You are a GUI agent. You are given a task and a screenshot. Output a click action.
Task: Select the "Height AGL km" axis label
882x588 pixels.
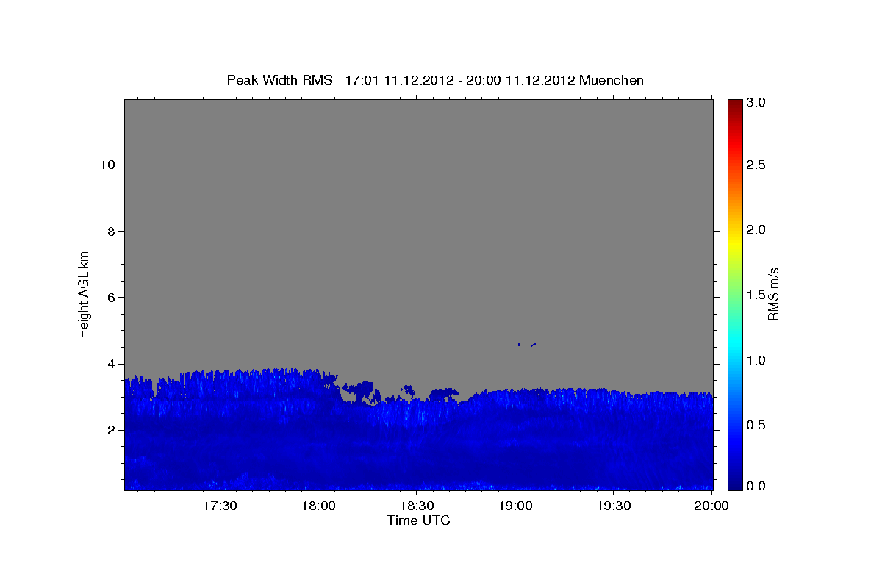[x=84, y=293]
